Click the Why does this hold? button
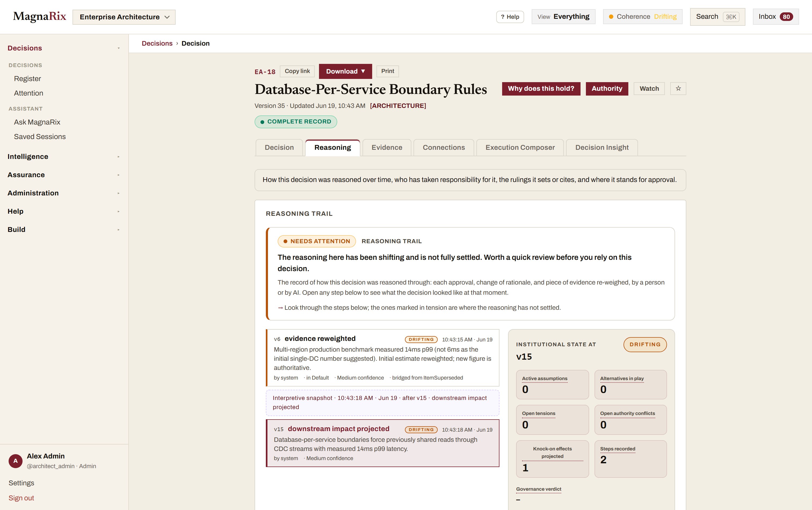This screenshot has width=812, height=510. coord(541,89)
